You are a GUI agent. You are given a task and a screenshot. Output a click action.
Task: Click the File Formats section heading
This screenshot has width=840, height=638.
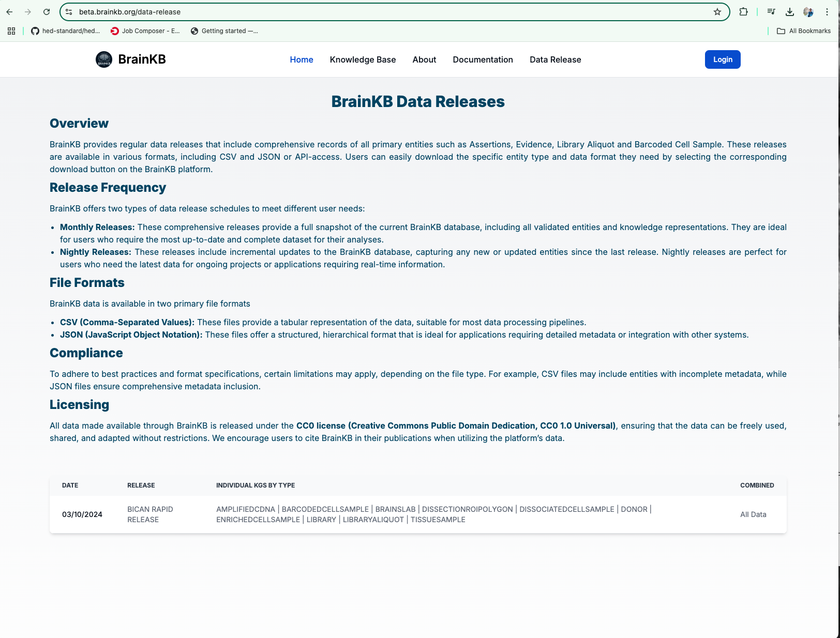tap(87, 282)
